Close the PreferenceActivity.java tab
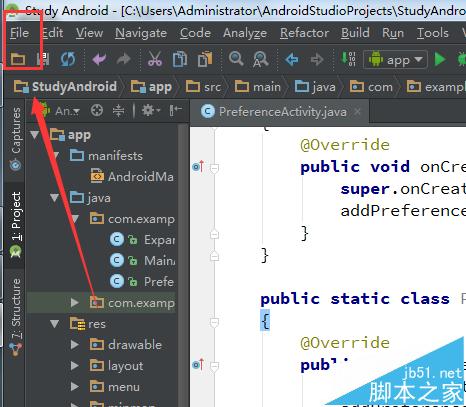Viewport: 466px width, 407px height. click(357, 111)
